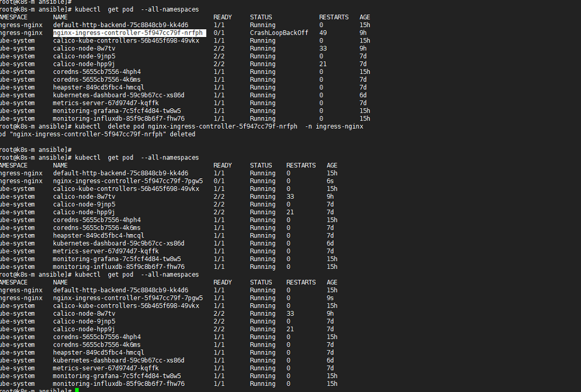Click the highlighted nginx-ingress-controller-5f947cc79f-nrfph pod name
The image size is (581, 392).
(128, 33)
